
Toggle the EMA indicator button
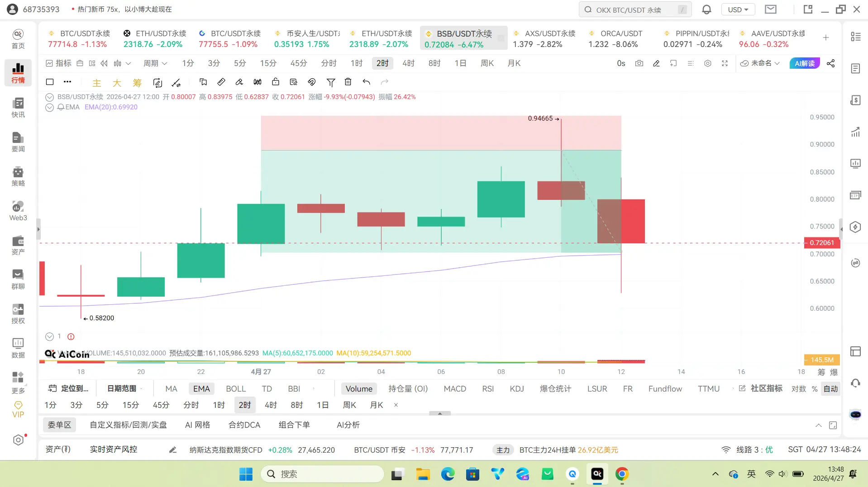click(x=201, y=389)
